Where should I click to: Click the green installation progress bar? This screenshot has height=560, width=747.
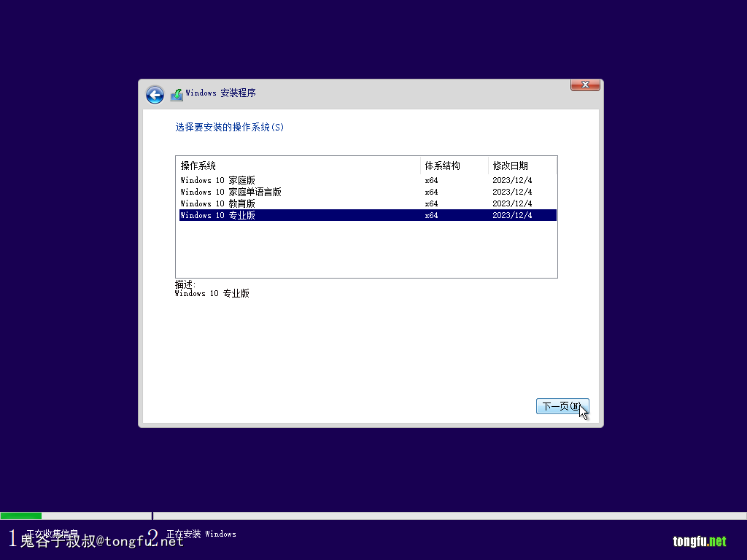tap(21, 516)
